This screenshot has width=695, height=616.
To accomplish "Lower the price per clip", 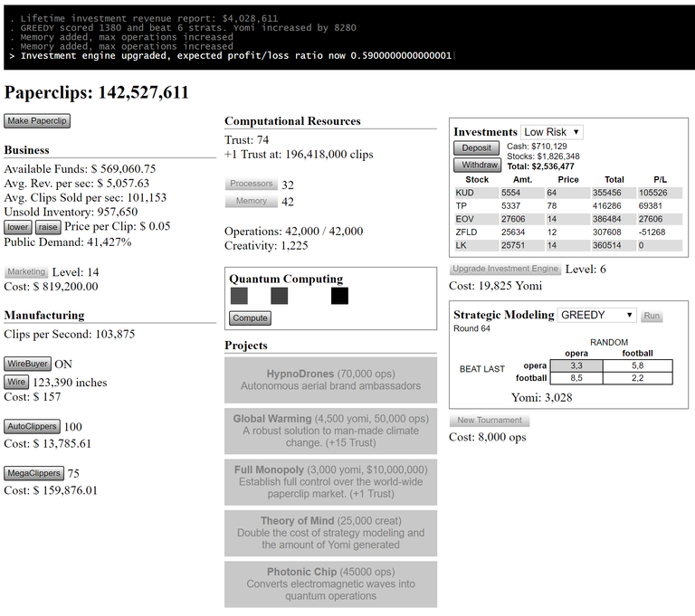I will coord(18,227).
